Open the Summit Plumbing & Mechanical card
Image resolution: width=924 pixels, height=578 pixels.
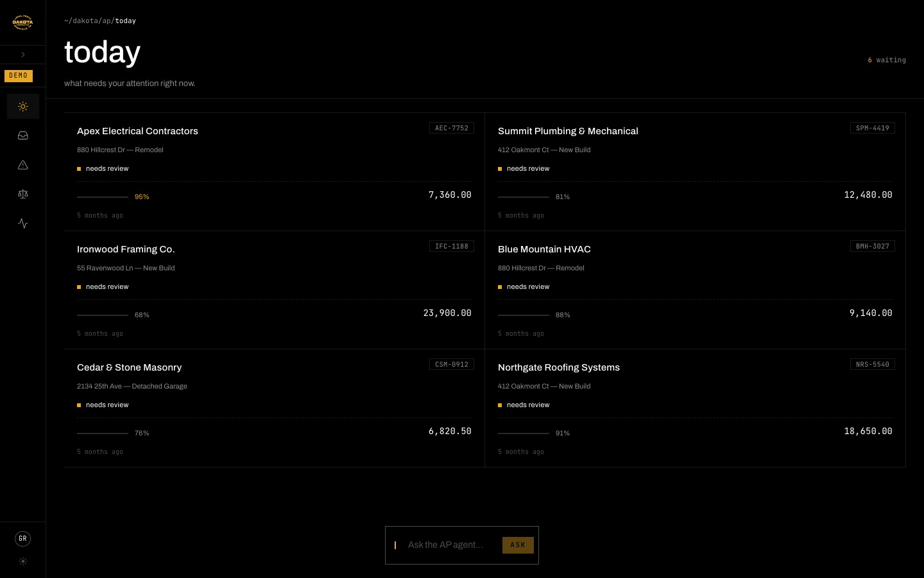(x=696, y=172)
